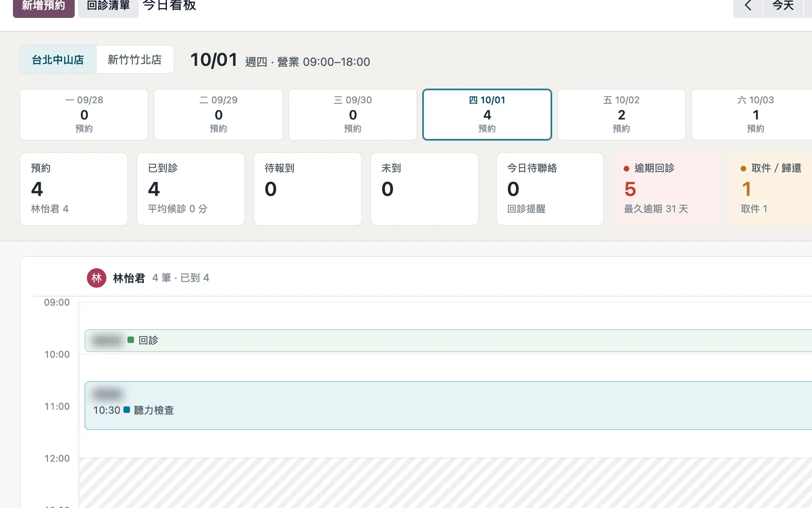Select the Thursday 10/01 day card

[487, 114]
